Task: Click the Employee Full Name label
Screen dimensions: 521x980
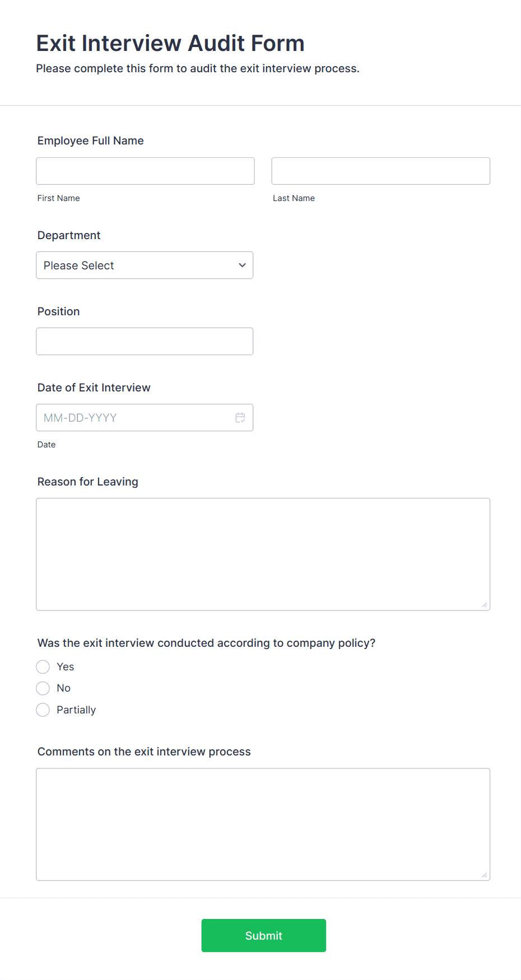Action: (90, 141)
